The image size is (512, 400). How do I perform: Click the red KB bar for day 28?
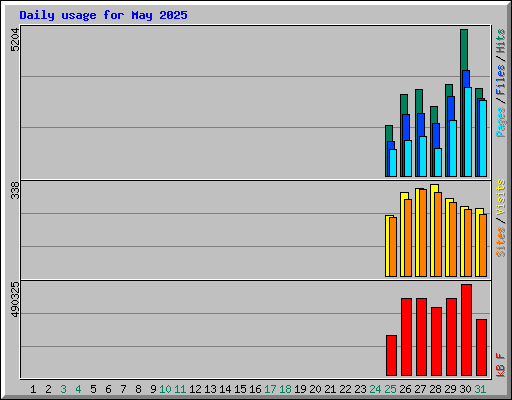436,342
